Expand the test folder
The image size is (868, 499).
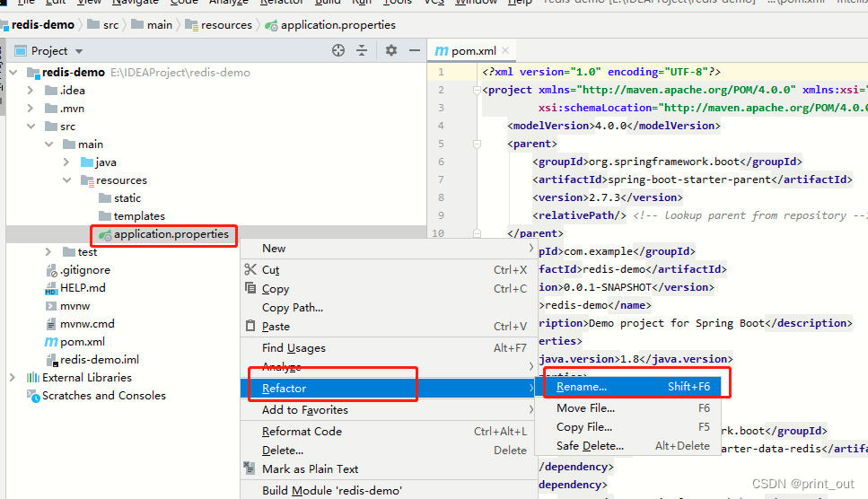click(48, 252)
